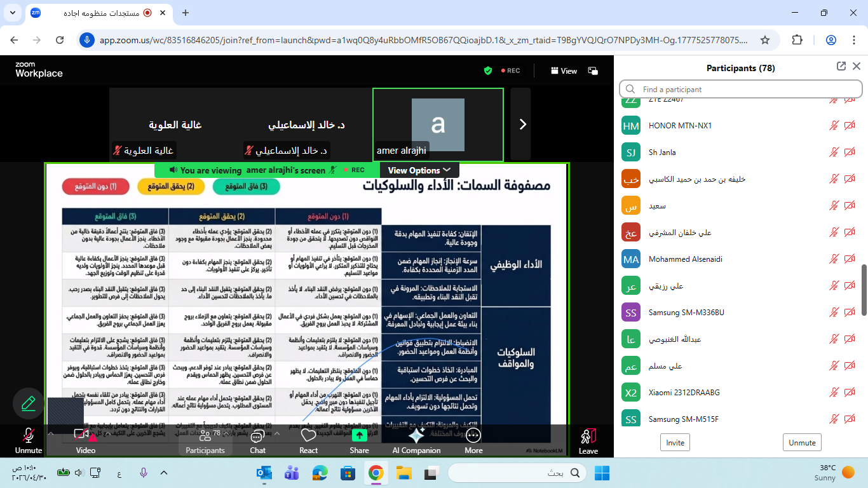Select participant سعيد in the list
This screenshot has width=868, height=488.
tap(740, 206)
